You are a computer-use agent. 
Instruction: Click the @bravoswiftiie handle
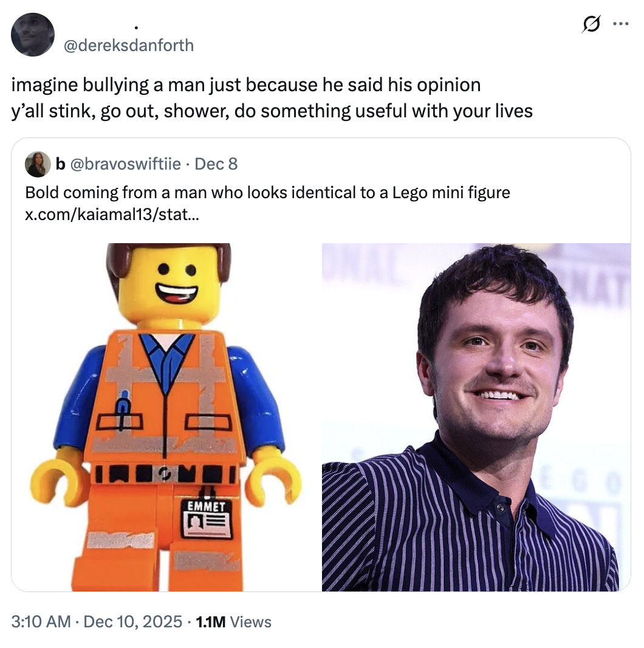(x=126, y=164)
